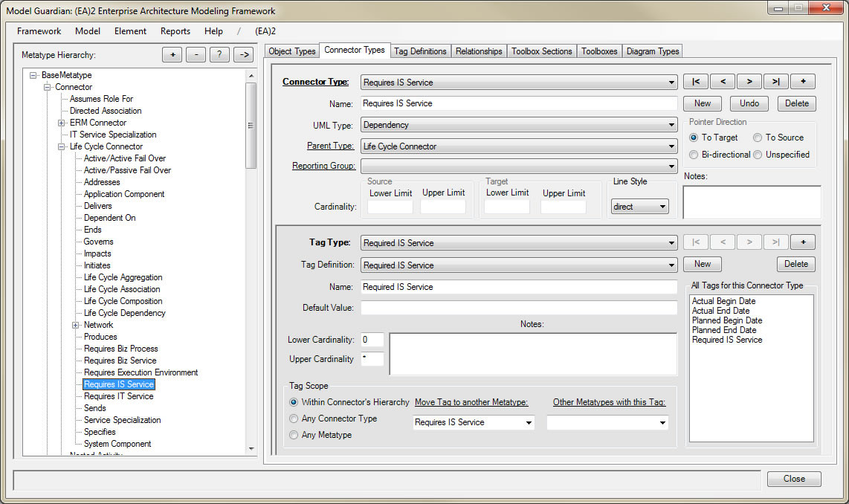The width and height of the screenshot is (849, 504).
Task: Click the Undo button
Action: (749, 103)
